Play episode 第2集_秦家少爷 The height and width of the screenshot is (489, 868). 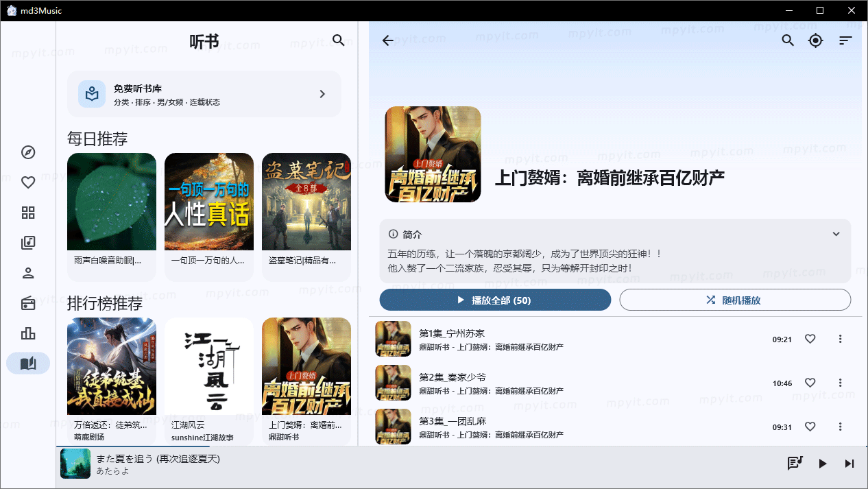[x=615, y=383]
